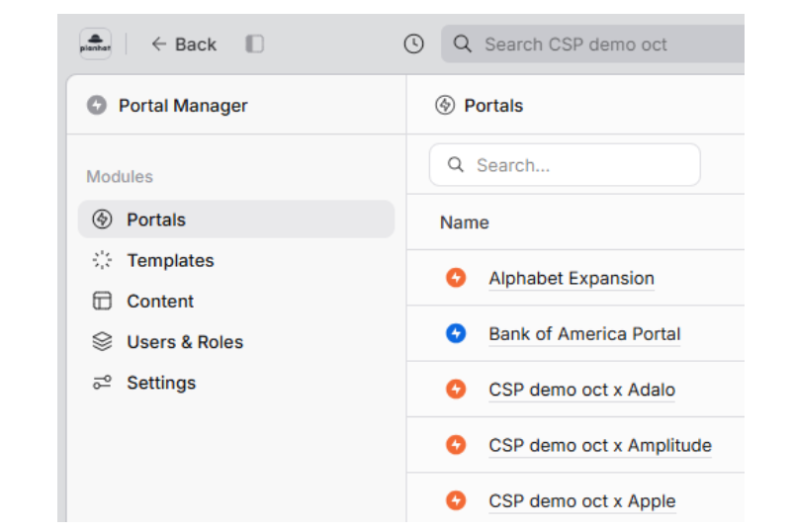The width and height of the screenshot is (793, 532).
Task: Click the Portals header icon in main panel
Action: click(x=445, y=105)
